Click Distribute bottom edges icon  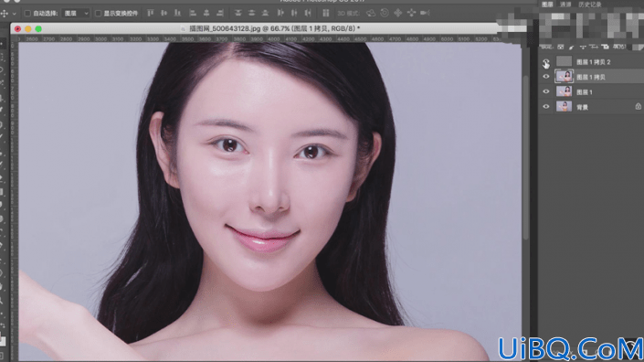[x=265, y=13]
